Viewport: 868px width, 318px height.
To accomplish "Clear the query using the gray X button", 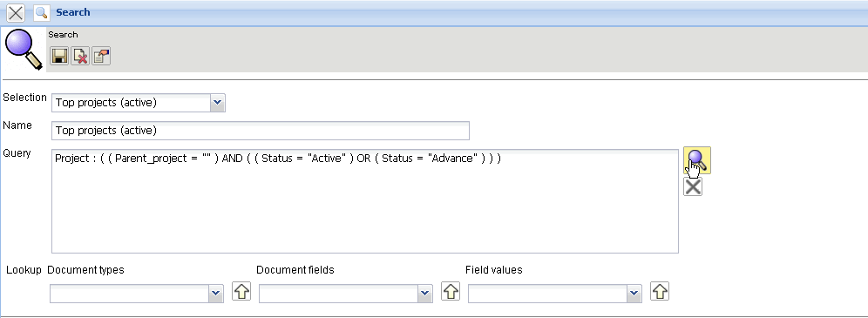I will coord(693,187).
